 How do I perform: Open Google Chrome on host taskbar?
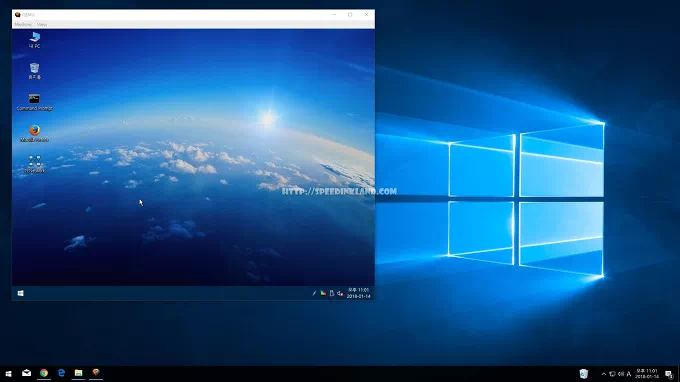[44, 373]
